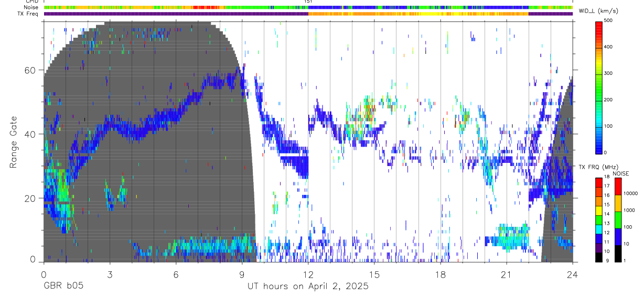Click x-axis tick label '6'

pyautogui.click(x=176, y=274)
